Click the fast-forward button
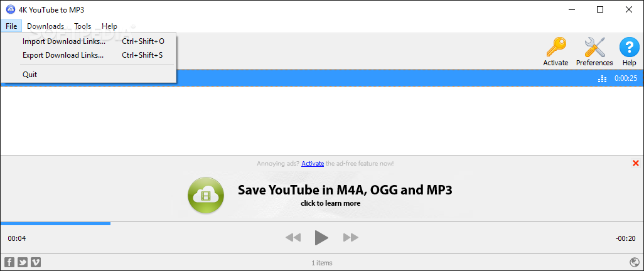Image resolution: width=644 pixels, height=271 pixels. (x=351, y=237)
